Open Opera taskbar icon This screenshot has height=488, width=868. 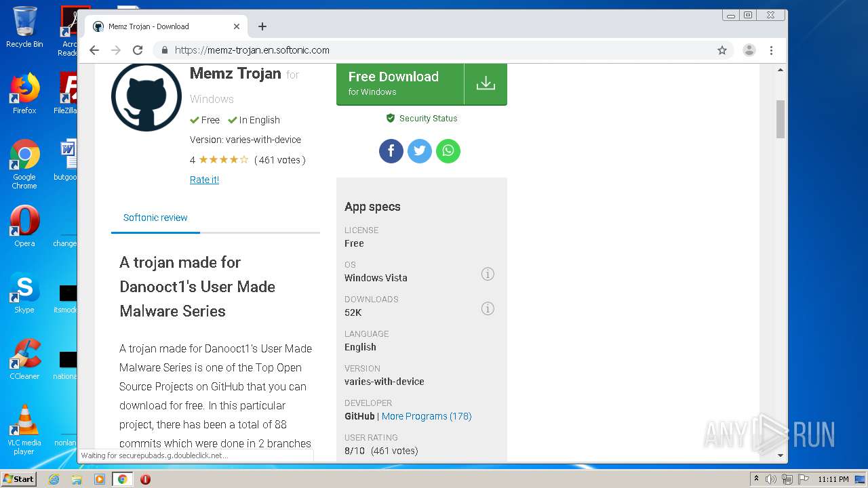[x=145, y=479]
